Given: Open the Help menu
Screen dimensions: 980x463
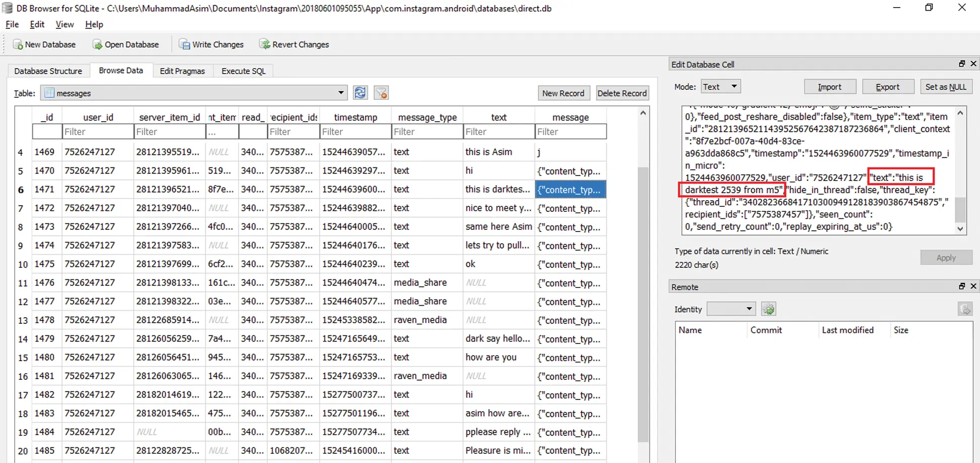Looking at the screenshot, I should (94, 24).
